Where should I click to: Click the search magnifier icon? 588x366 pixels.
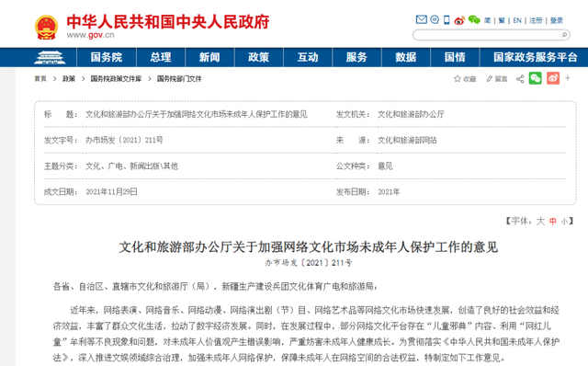click(x=564, y=35)
